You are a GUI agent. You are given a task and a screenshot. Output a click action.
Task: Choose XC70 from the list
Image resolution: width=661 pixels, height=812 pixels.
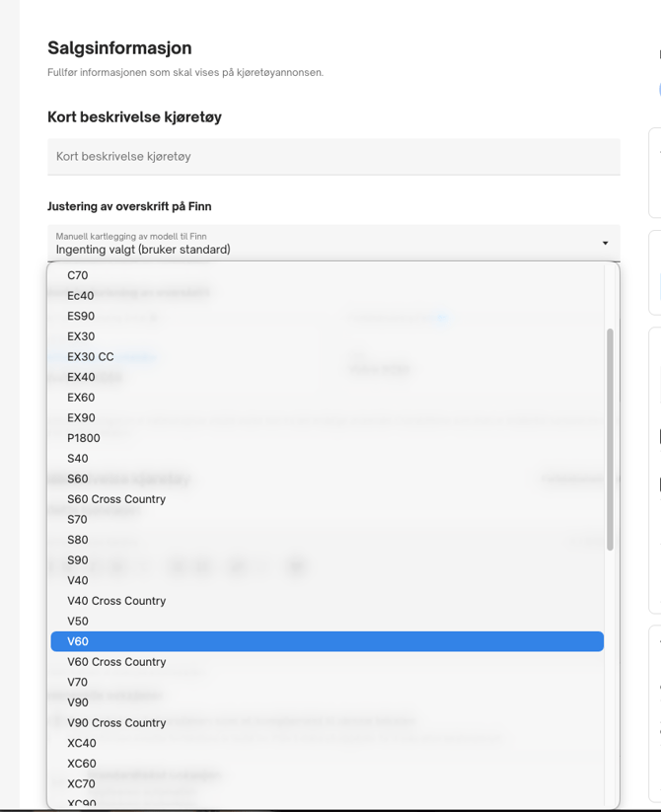tap(82, 784)
